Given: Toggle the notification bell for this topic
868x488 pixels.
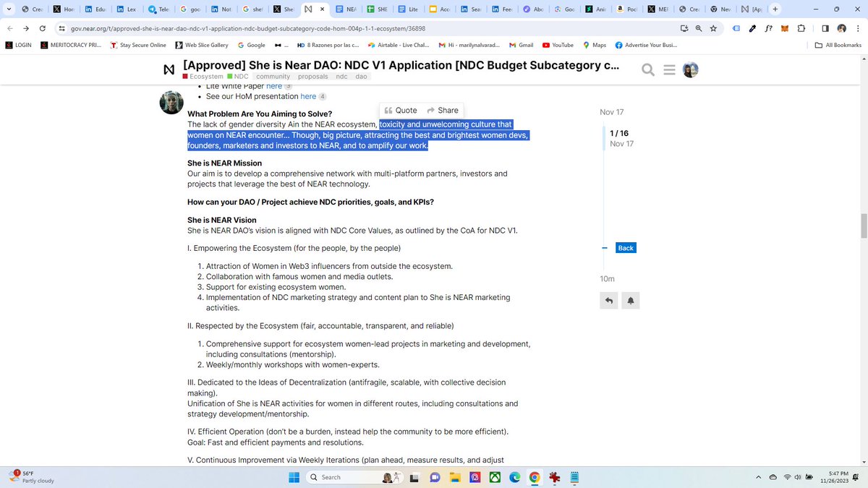Looking at the screenshot, I should (630, 301).
